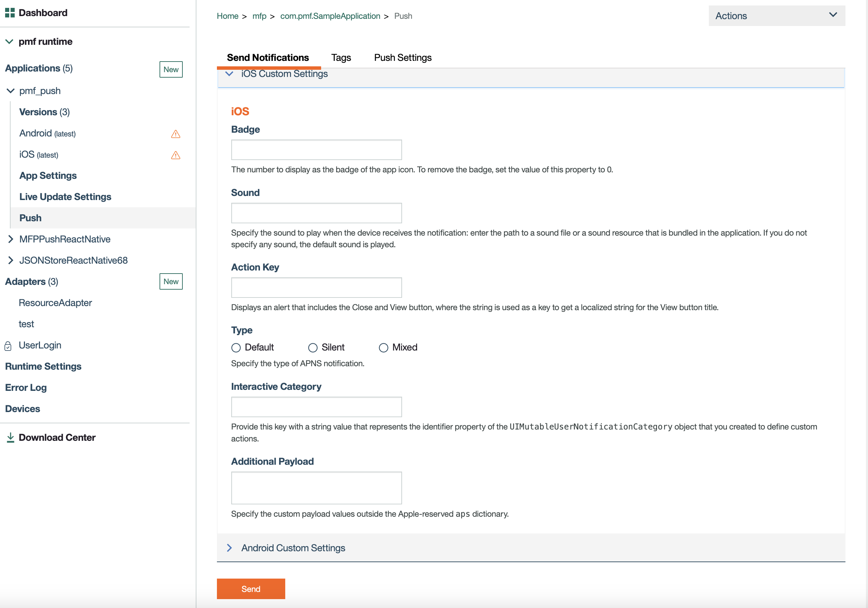Open the Push Settings tab

tap(403, 57)
